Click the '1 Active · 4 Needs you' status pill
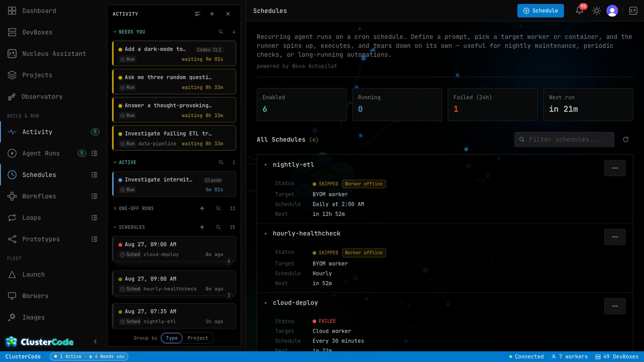644x362 pixels. pos(89,357)
